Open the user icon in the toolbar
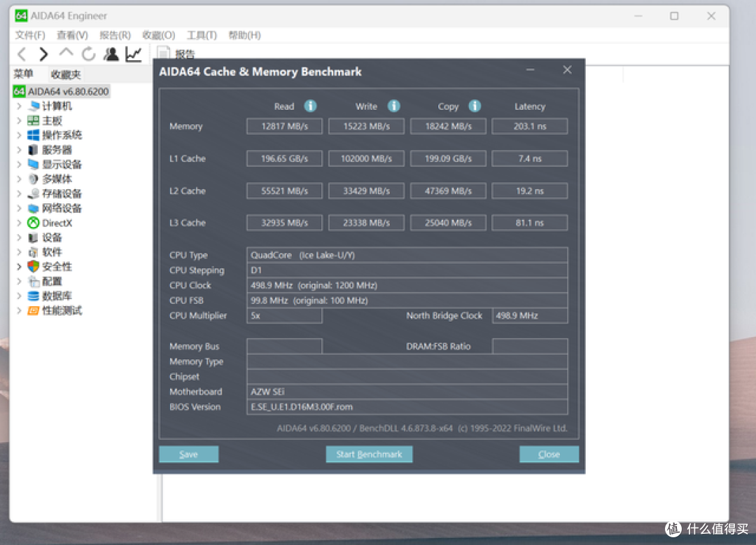The width and height of the screenshot is (756, 545). pos(111,54)
